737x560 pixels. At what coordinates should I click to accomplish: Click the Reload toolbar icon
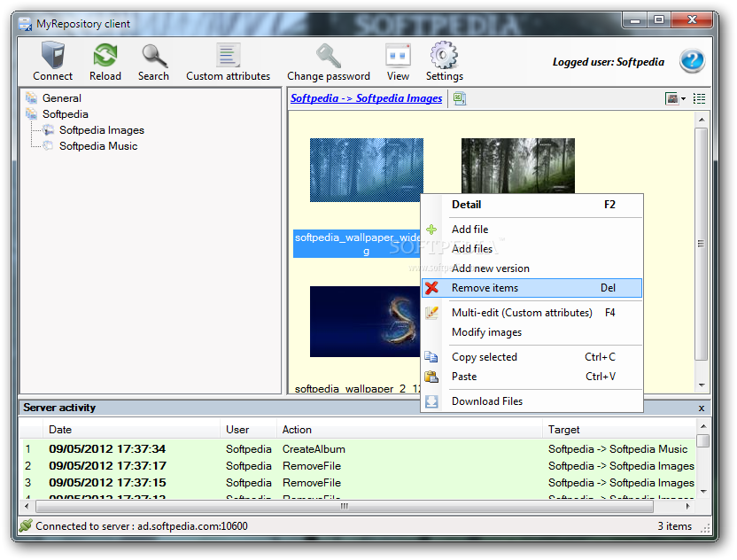105,56
